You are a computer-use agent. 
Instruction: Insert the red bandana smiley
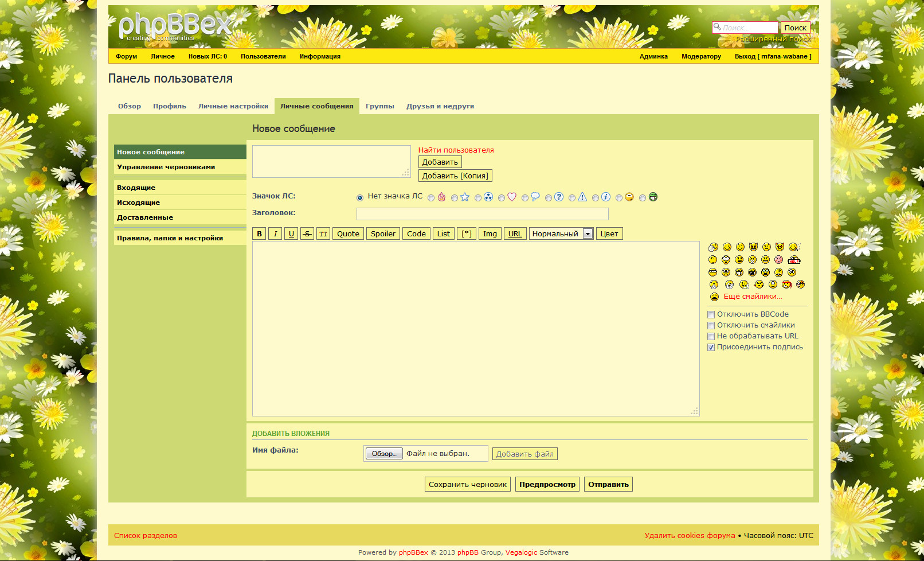pos(786,285)
